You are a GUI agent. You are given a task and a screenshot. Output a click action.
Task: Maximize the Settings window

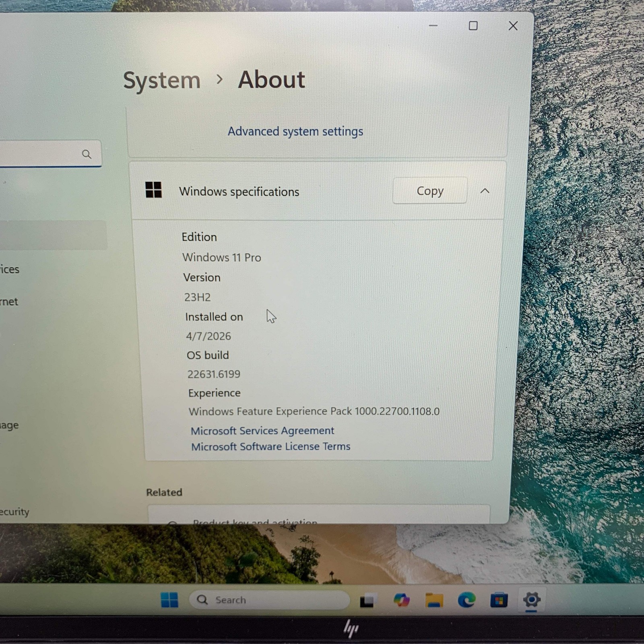pos(473,26)
